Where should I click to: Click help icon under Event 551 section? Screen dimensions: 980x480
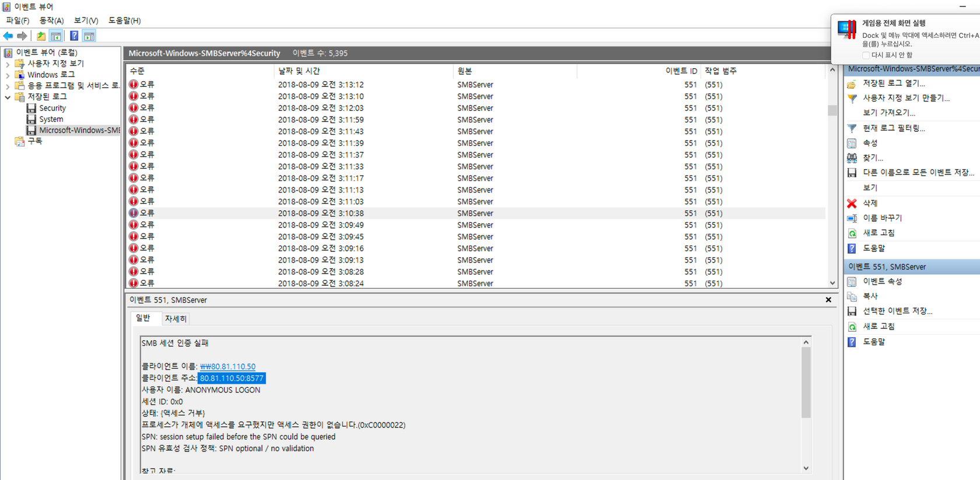(852, 341)
